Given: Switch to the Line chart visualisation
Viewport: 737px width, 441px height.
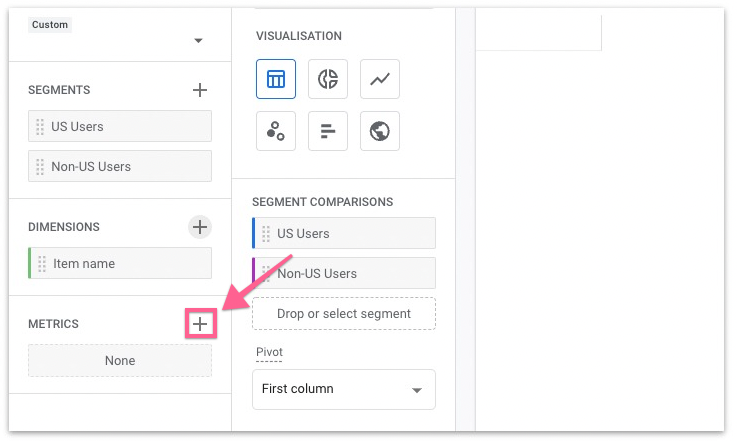Looking at the screenshot, I should pos(380,80).
